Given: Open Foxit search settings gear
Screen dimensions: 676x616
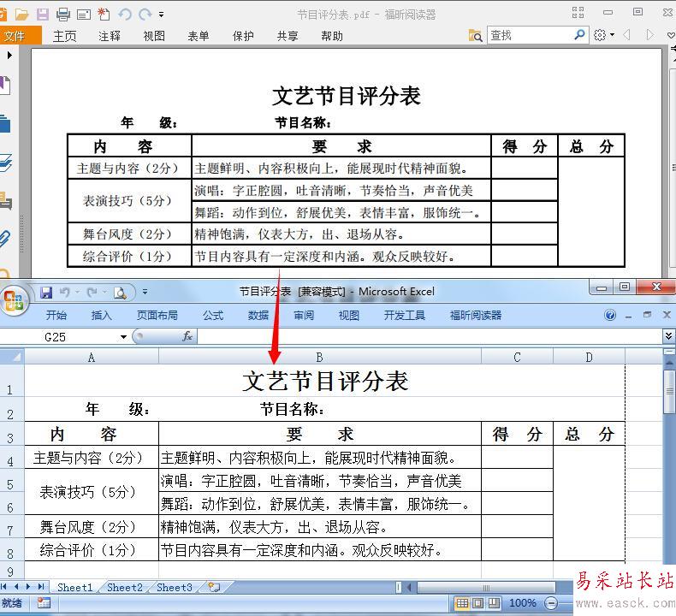Looking at the screenshot, I should coord(600,35).
